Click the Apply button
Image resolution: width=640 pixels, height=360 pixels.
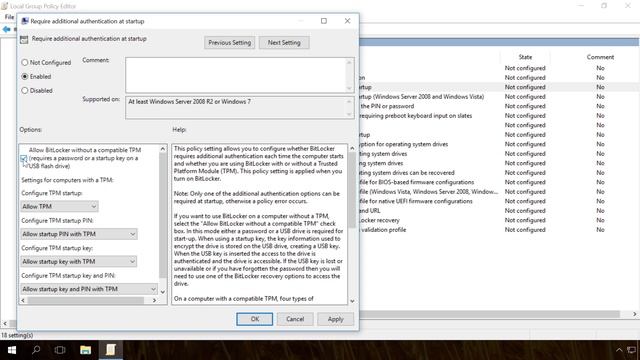(x=336, y=319)
